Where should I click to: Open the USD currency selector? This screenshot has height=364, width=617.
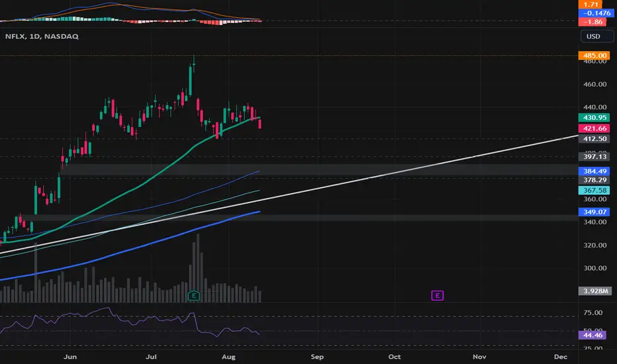(597, 36)
